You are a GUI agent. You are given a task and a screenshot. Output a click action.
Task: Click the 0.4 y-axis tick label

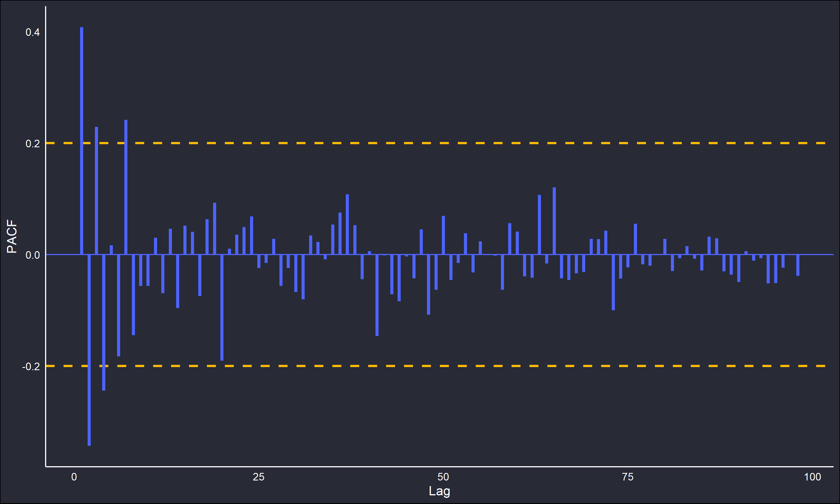(32, 32)
